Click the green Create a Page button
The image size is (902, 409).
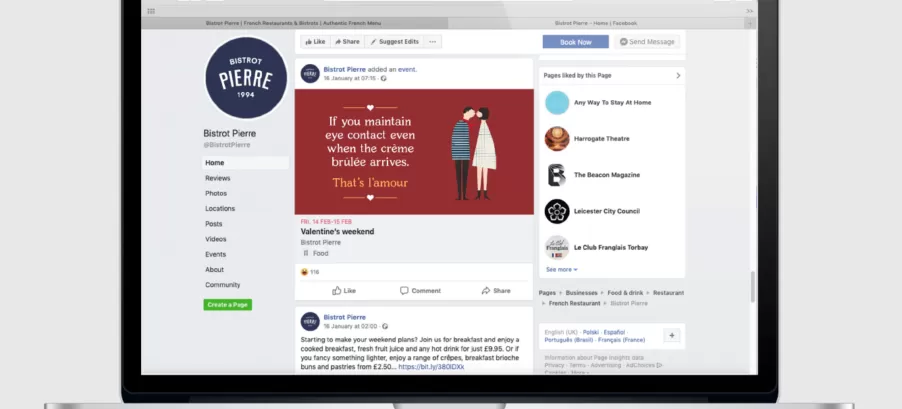[227, 305]
